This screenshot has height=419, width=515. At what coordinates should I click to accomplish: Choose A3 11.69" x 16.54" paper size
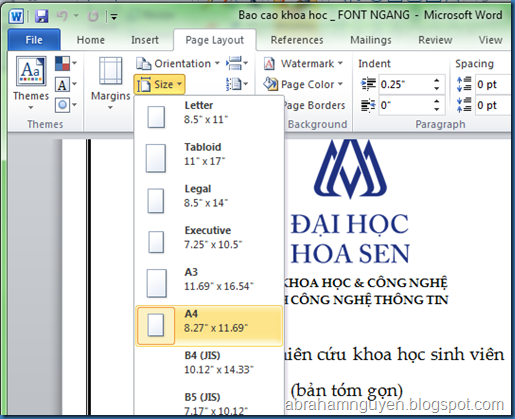209,283
